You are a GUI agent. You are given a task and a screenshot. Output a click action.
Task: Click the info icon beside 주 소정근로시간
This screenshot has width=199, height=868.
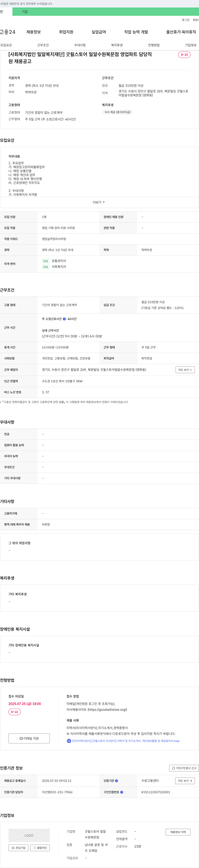pos(64,319)
